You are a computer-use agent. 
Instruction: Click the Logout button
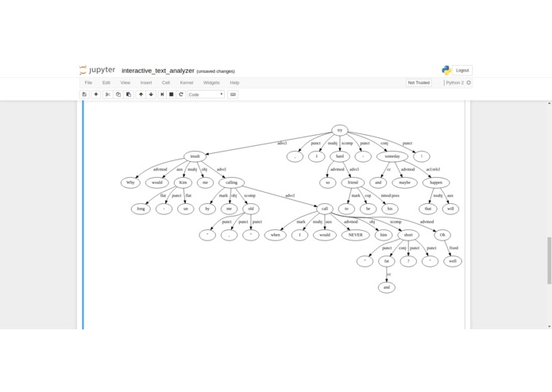click(462, 71)
